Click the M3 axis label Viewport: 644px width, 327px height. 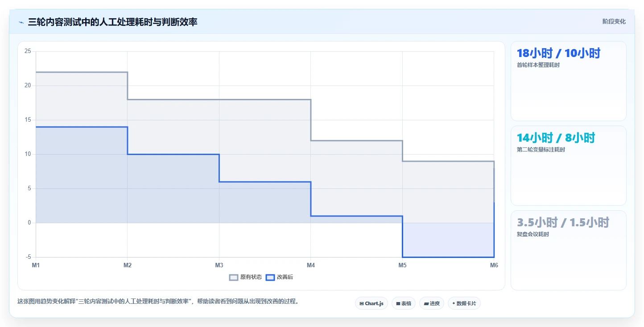point(219,266)
